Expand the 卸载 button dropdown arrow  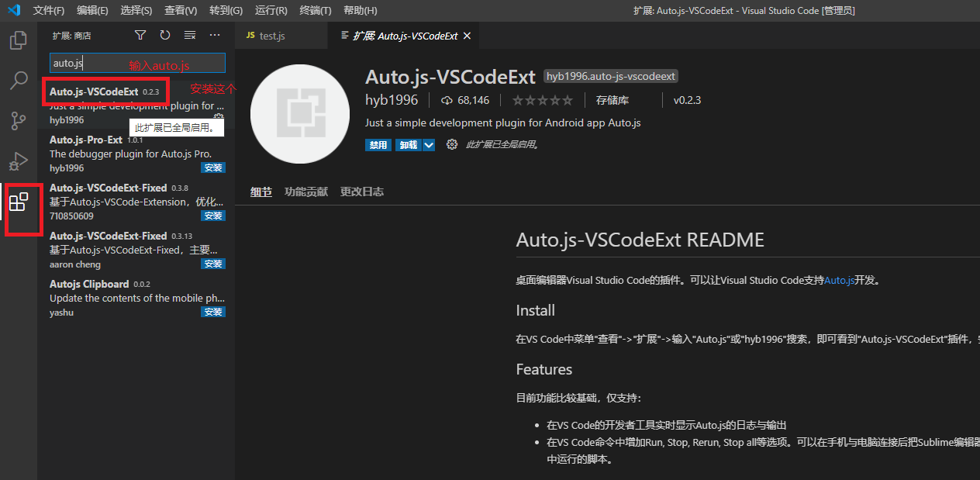428,144
